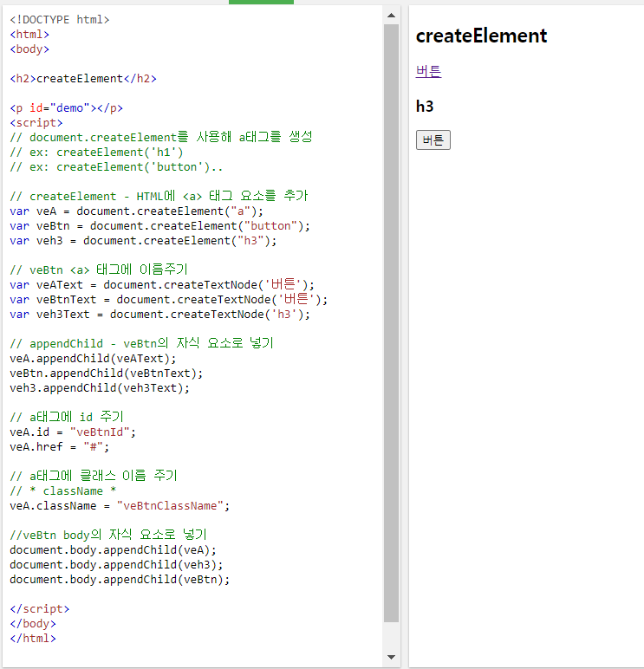The image size is (644, 669).
Task: Click the 버튼 button below h3
Action: point(433,140)
